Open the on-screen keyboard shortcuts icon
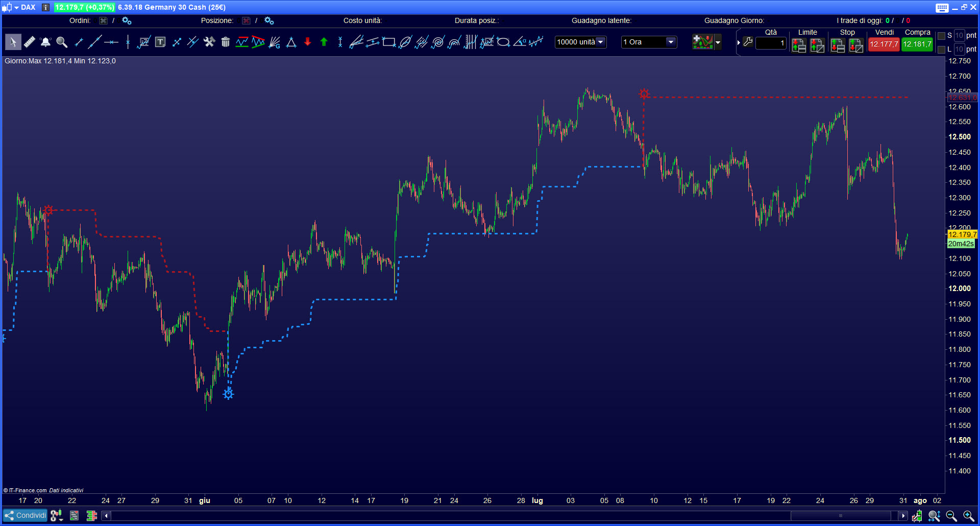 [942, 7]
